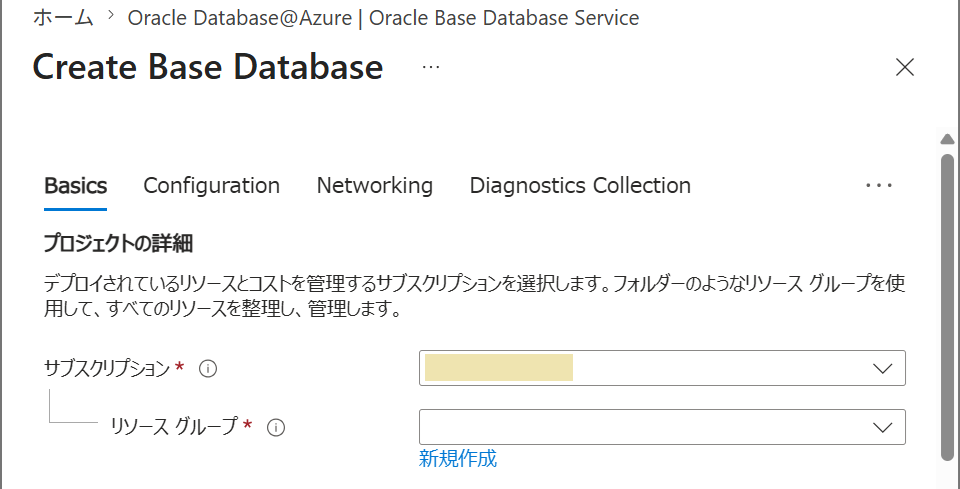Expand the リソース グループ dropdown chevron
This screenshot has width=960, height=489.
[882, 427]
